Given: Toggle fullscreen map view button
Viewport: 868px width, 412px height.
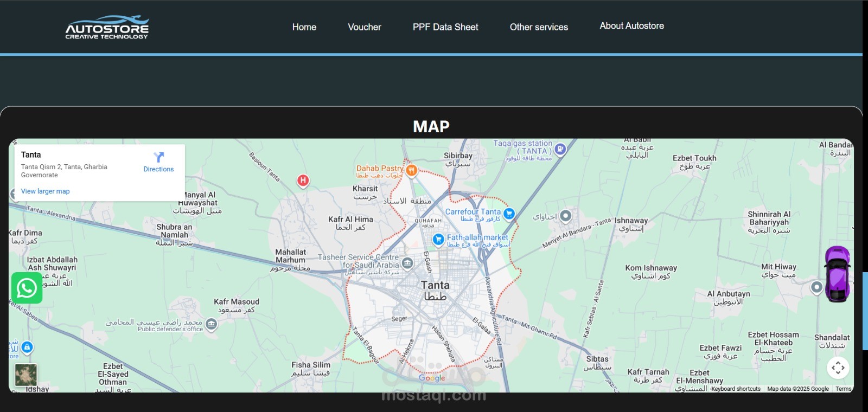Looking at the screenshot, I should [838, 368].
